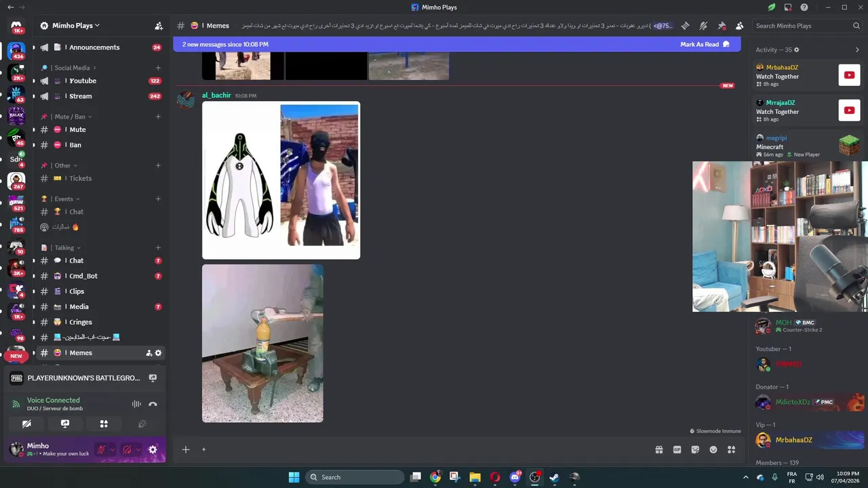Click the Search Mimho Plays field
This screenshot has width=868, height=488.
pos(807,26)
